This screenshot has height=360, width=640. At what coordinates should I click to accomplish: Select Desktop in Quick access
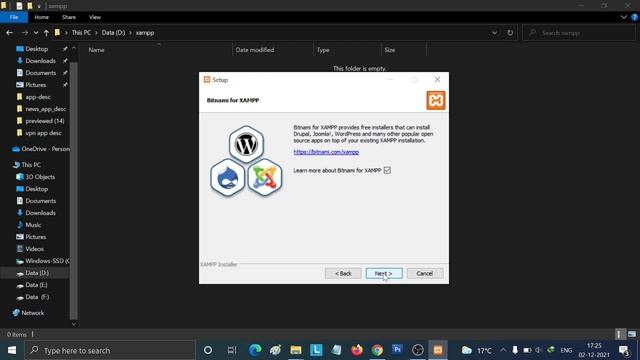(36, 49)
